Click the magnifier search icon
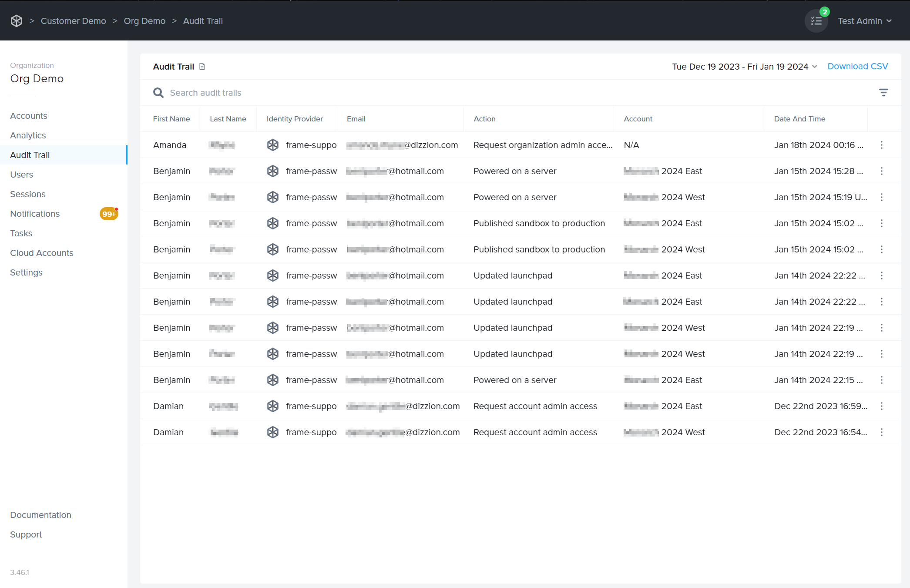 click(158, 93)
